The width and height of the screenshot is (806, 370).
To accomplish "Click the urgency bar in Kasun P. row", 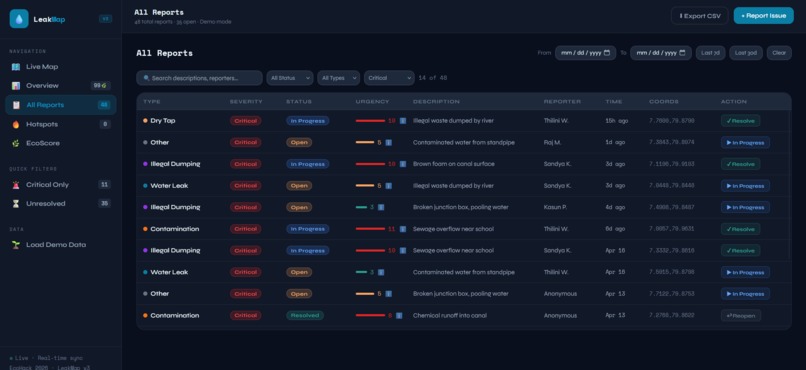I will tap(361, 207).
